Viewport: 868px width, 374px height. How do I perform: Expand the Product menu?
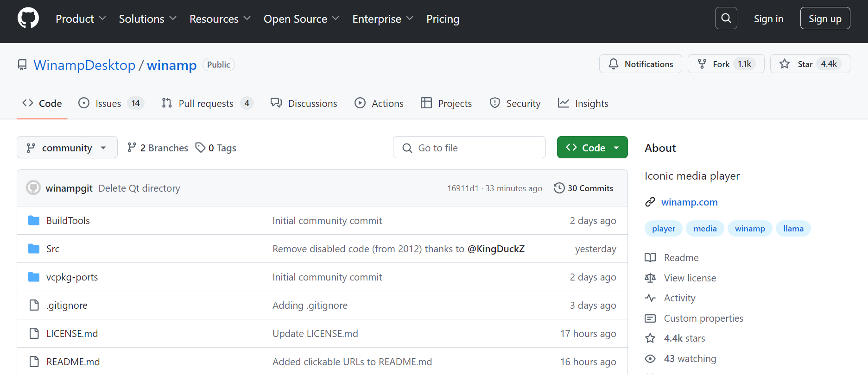coord(81,19)
